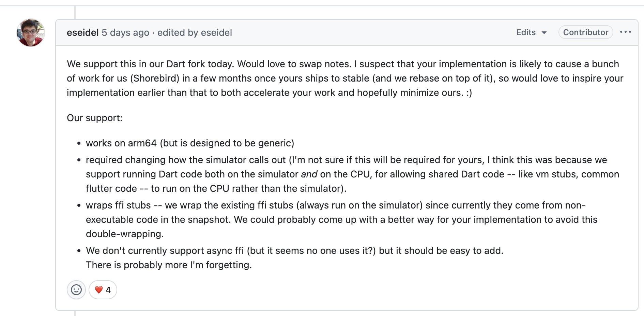Click the opening paragraph about Dart fork

(345, 78)
